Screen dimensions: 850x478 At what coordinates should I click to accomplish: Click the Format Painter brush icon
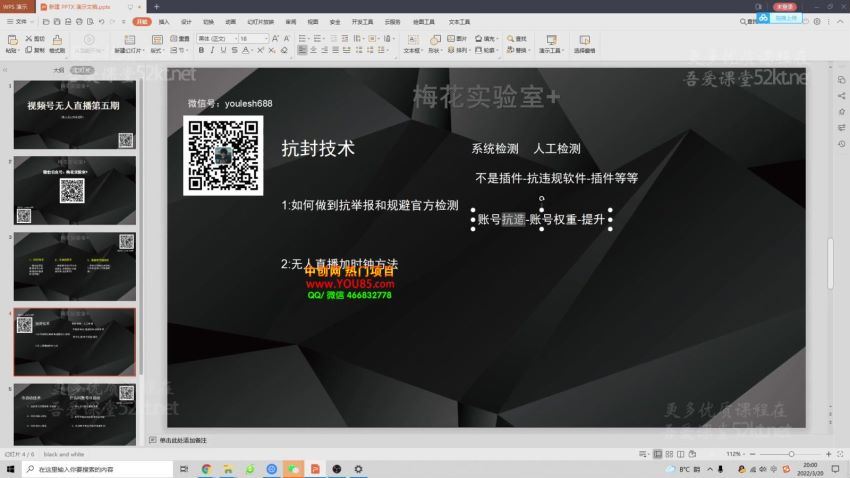click(57, 40)
